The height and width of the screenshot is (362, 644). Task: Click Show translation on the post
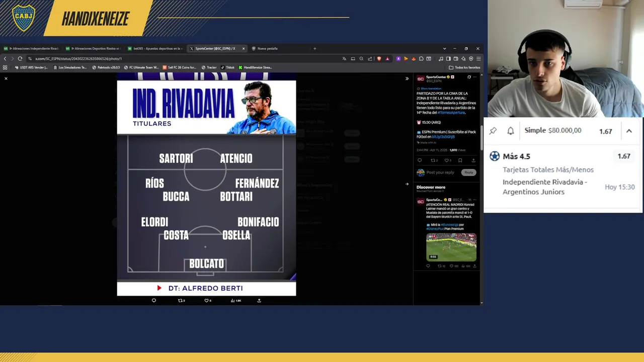(x=431, y=88)
